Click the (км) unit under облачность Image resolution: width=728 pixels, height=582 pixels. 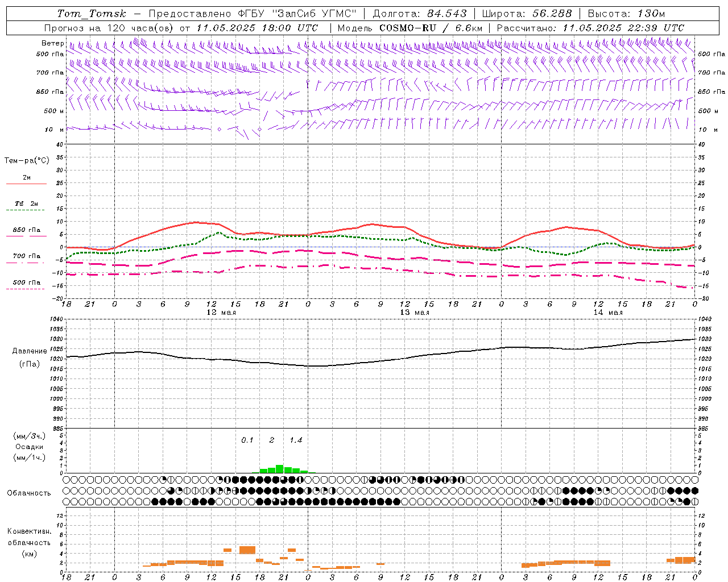pyautogui.click(x=30, y=554)
